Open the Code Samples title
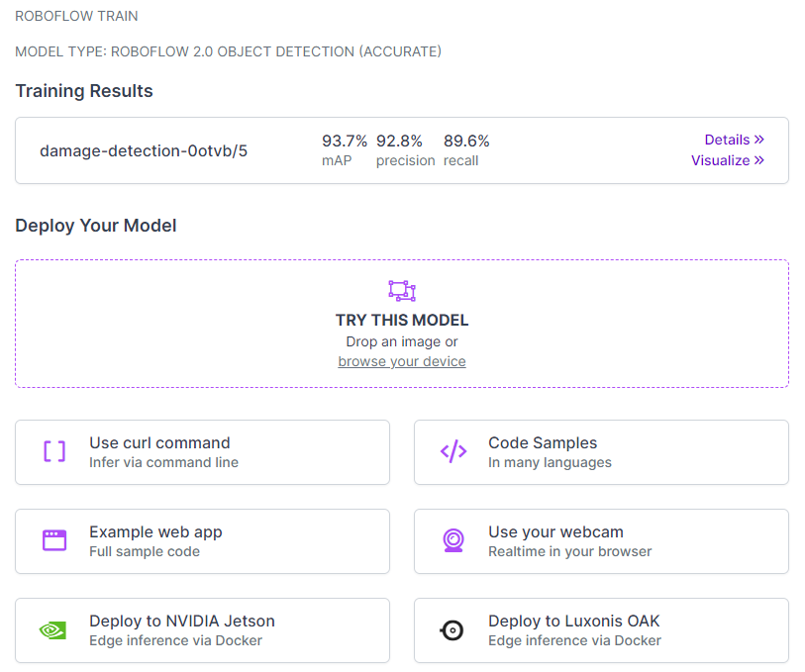This screenshot has height=672, width=805. [x=543, y=442]
